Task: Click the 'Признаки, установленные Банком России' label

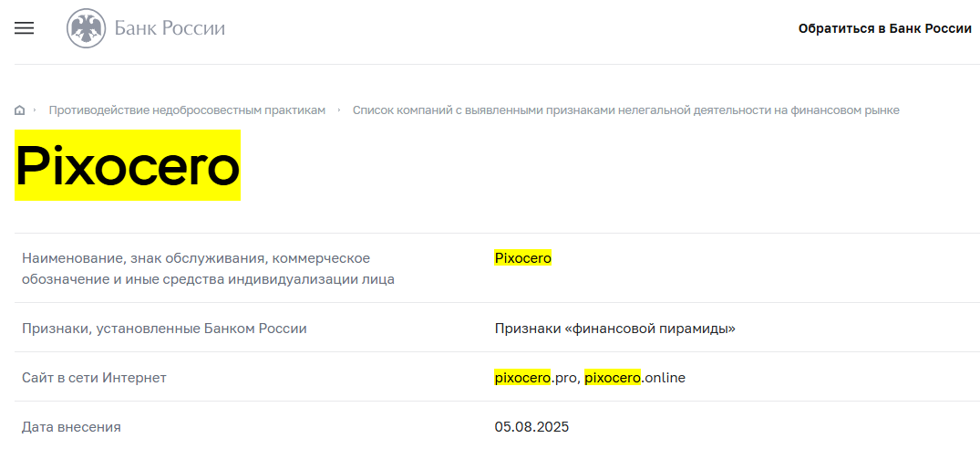Action: coord(164,329)
